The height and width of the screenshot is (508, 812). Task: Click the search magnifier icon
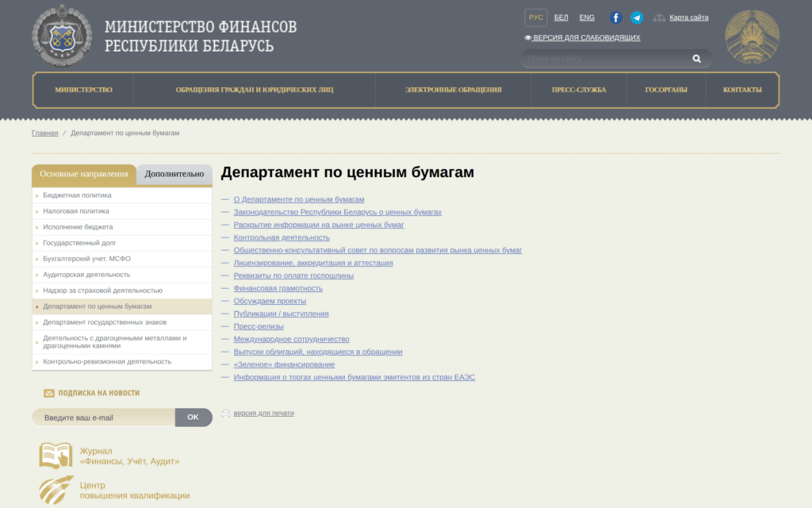696,59
